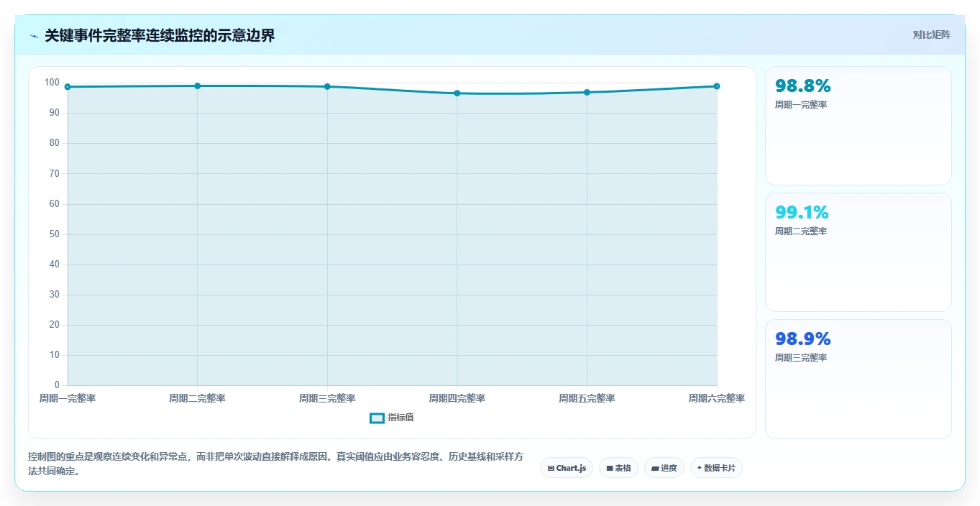Click the 周期三完整率 data point on the line

tap(327, 87)
